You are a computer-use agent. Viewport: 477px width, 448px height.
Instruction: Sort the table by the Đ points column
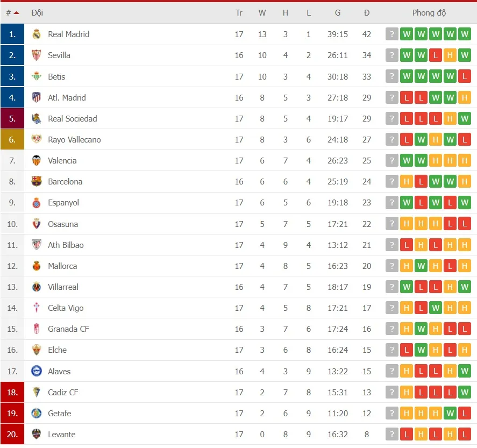tap(366, 12)
